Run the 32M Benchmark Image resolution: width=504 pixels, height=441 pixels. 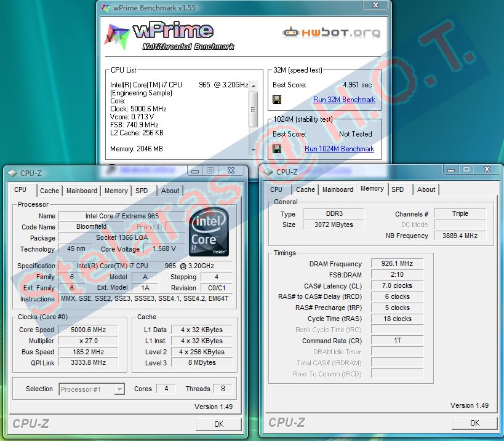(x=344, y=100)
